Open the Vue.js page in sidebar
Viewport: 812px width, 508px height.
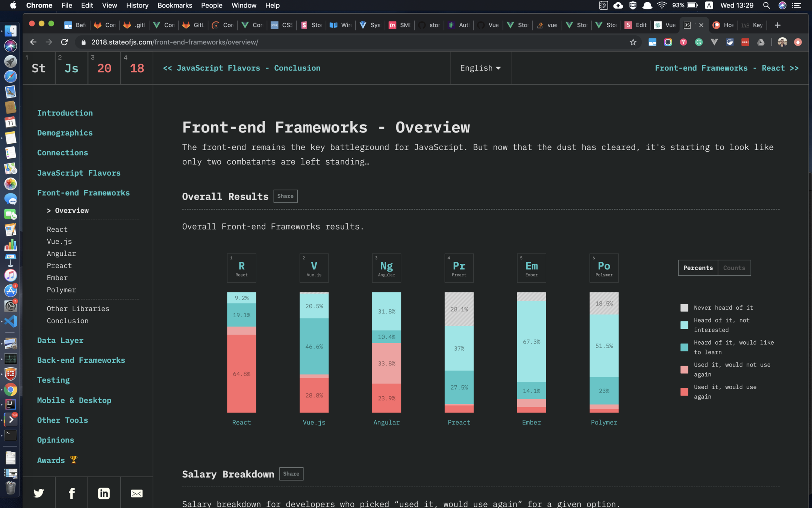click(x=59, y=242)
